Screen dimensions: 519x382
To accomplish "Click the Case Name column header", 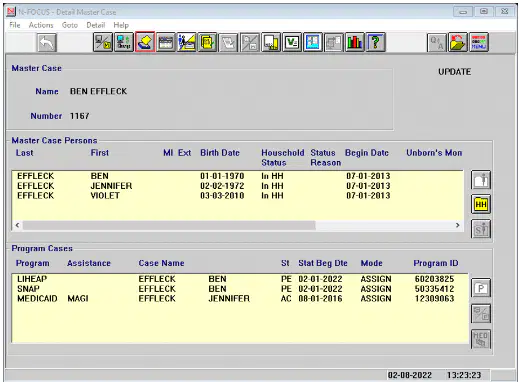I will click(x=161, y=263).
